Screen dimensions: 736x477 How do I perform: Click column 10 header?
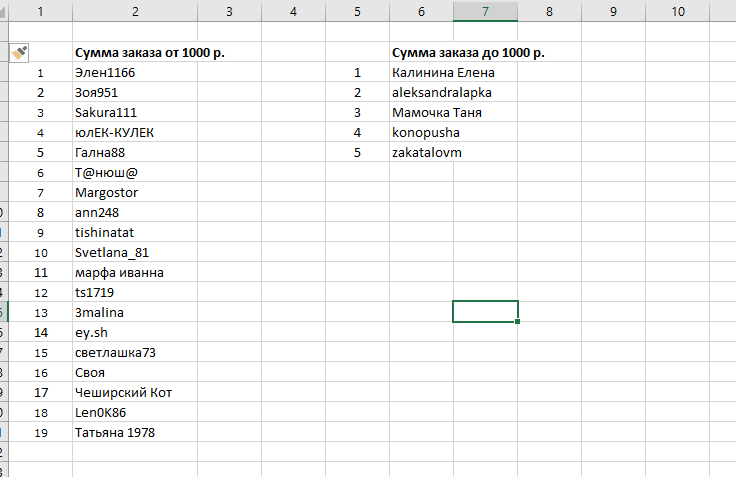pyautogui.click(x=677, y=11)
